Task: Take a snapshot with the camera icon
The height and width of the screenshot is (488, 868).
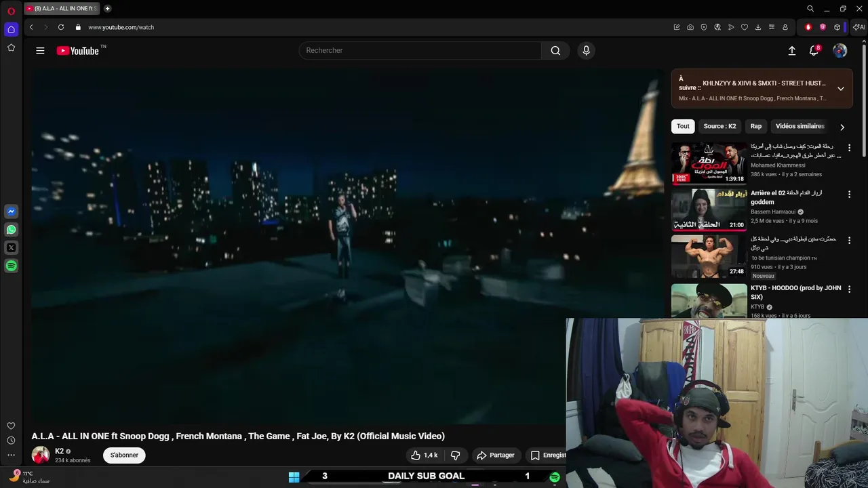Action: [x=690, y=27]
